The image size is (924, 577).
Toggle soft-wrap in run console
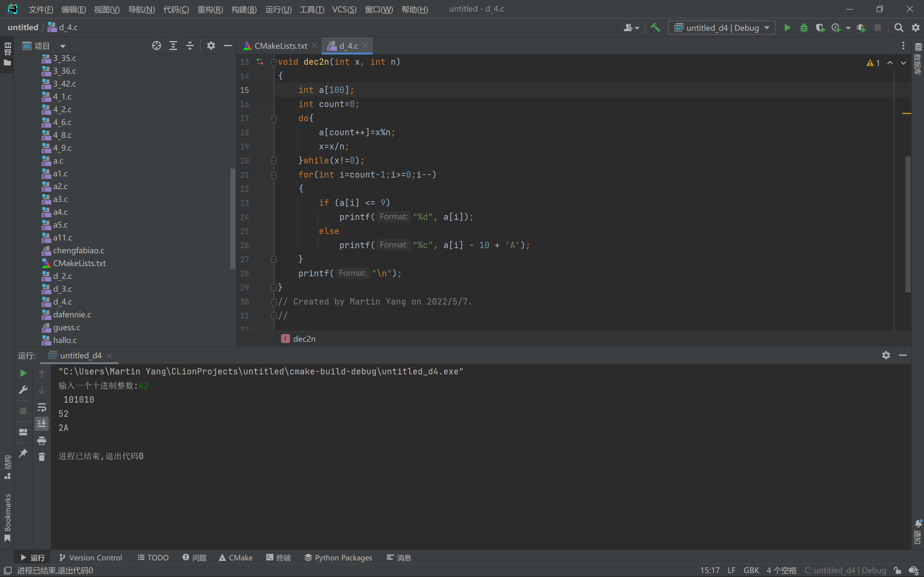[42, 407]
